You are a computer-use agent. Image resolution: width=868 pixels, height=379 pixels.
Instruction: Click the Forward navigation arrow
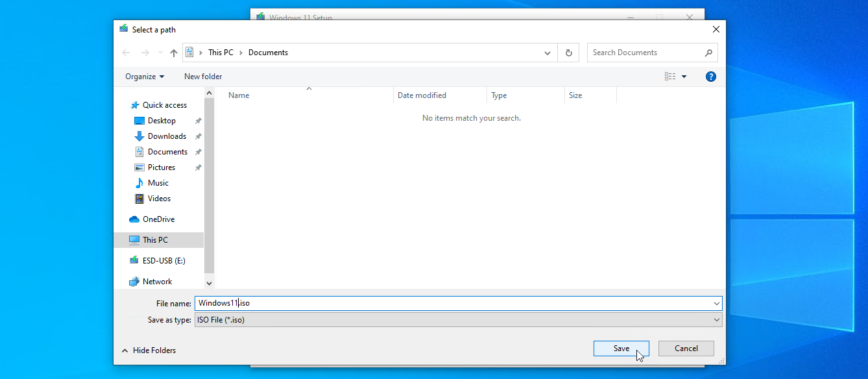(145, 53)
